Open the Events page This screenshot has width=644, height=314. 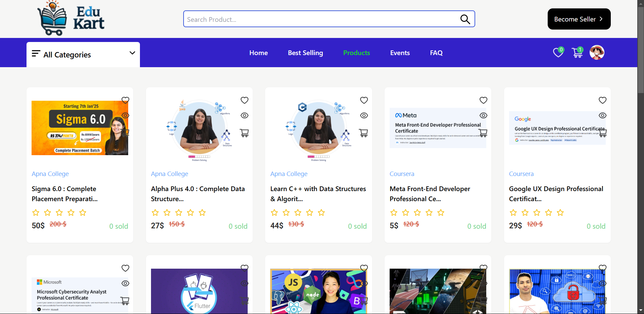[x=400, y=53]
